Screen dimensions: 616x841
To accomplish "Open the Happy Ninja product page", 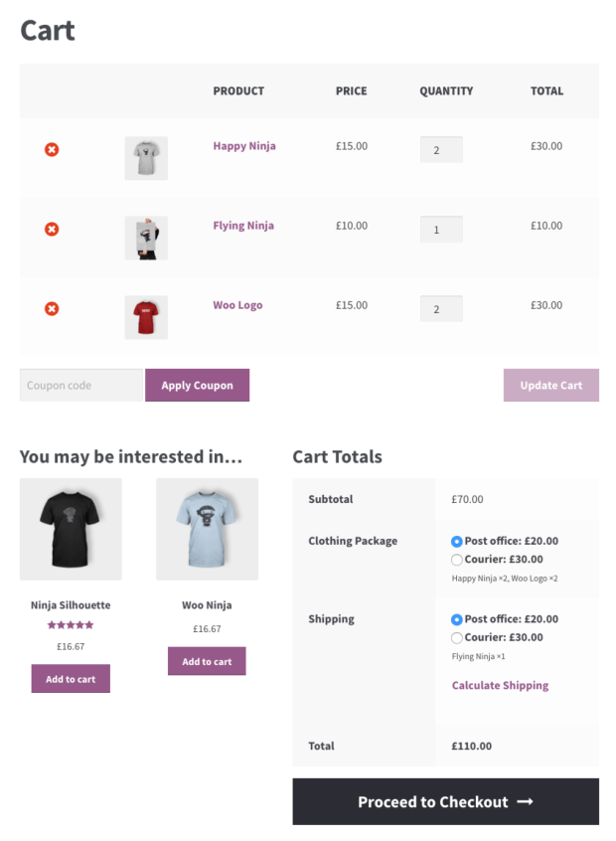I will [x=244, y=146].
